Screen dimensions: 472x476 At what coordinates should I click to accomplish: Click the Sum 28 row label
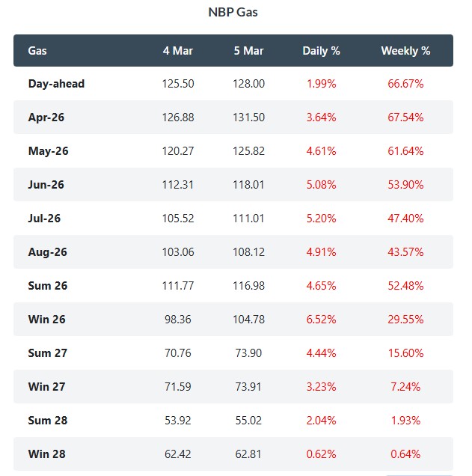click(48, 421)
